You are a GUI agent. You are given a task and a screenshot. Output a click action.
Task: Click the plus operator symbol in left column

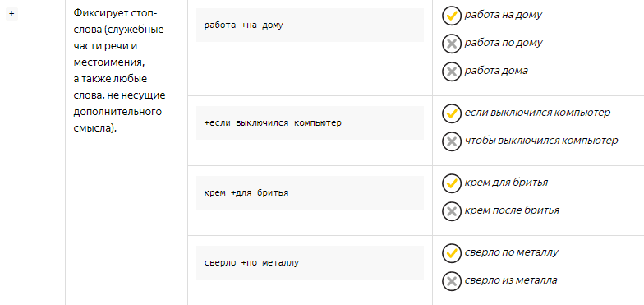click(11, 14)
